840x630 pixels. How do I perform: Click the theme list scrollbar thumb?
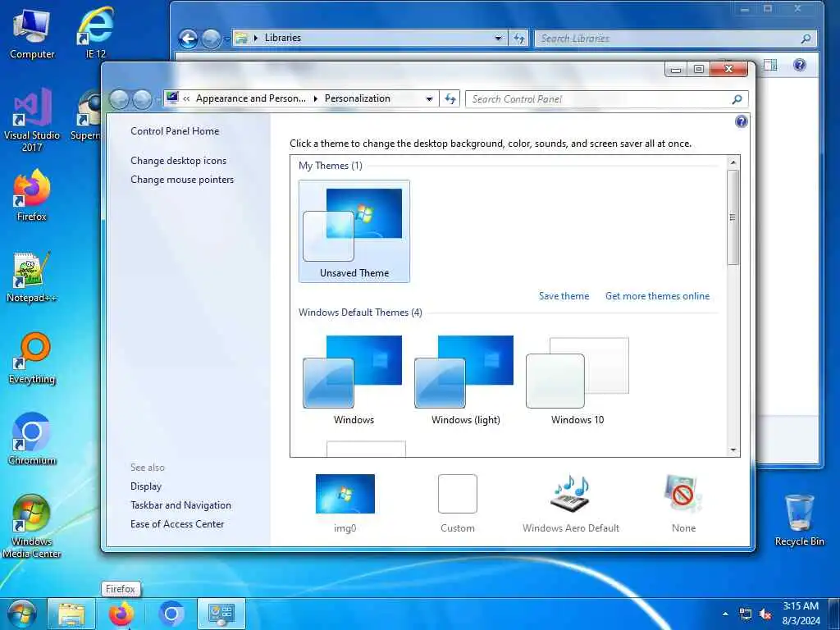pyautogui.click(x=733, y=217)
